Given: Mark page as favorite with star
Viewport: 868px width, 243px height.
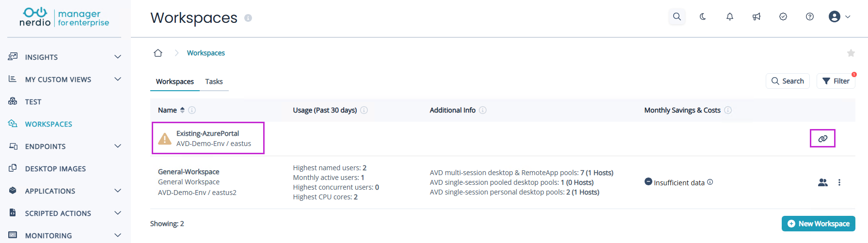Looking at the screenshot, I should [851, 53].
